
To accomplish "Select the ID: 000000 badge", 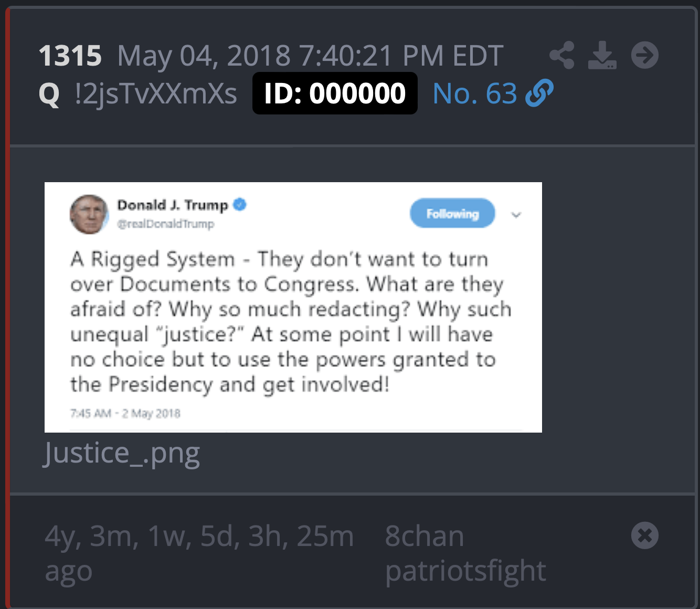I will tap(335, 93).
